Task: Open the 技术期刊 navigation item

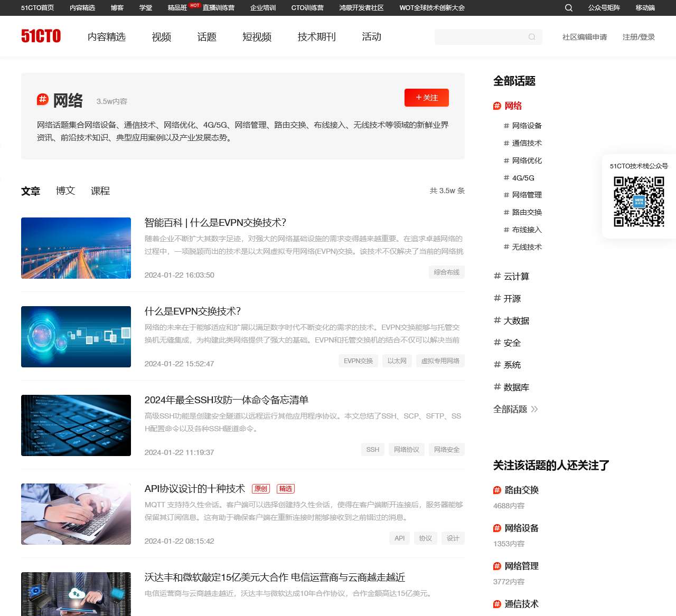Action: tap(316, 37)
